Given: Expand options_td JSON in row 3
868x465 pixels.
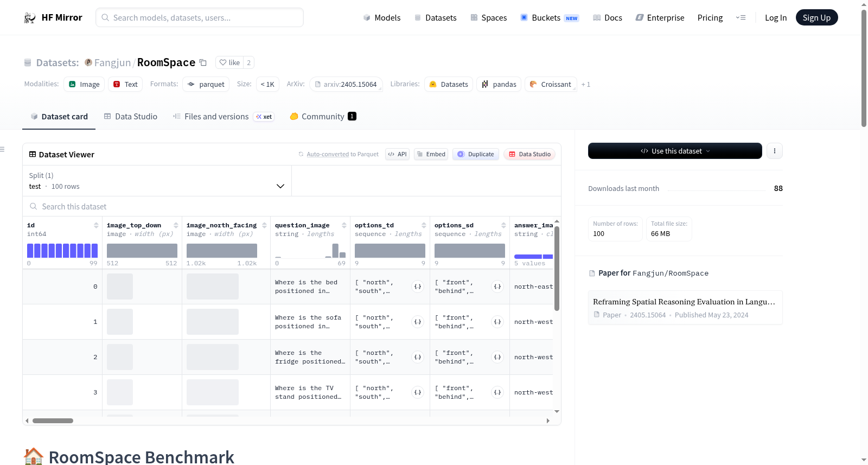Looking at the screenshot, I should point(418,392).
